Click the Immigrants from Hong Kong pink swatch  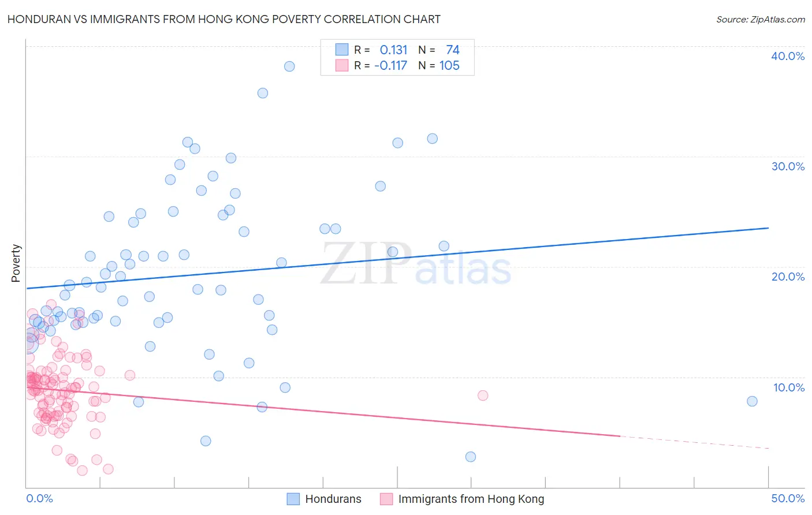click(x=386, y=499)
